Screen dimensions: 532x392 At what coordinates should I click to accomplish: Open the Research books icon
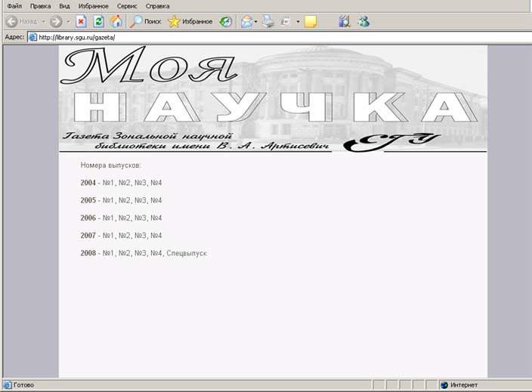pos(345,22)
